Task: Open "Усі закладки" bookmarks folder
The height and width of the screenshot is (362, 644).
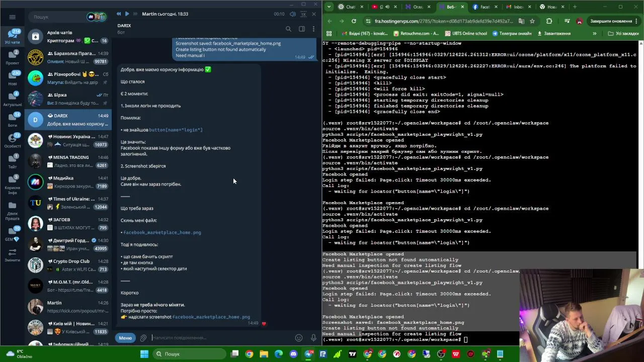Action: [623, 34]
